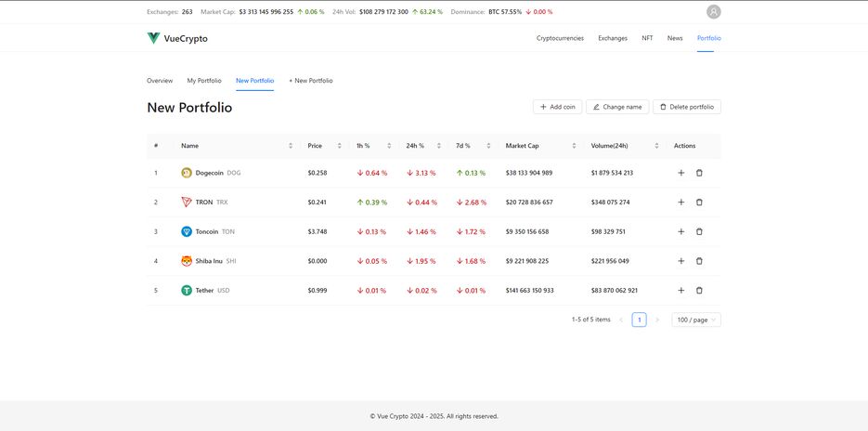Screen dimensions: 868x431
Task: Switch to the Overview tab
Action: point(160,81)
